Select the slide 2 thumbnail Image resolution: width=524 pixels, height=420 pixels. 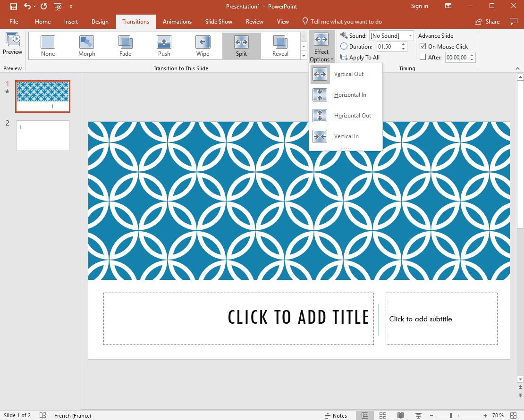[42, 136]
